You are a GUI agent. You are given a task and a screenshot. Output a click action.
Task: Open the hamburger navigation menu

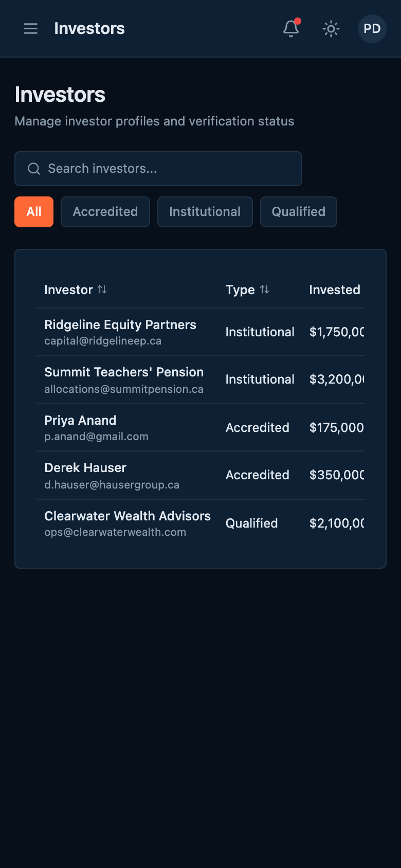click(30, 29)
